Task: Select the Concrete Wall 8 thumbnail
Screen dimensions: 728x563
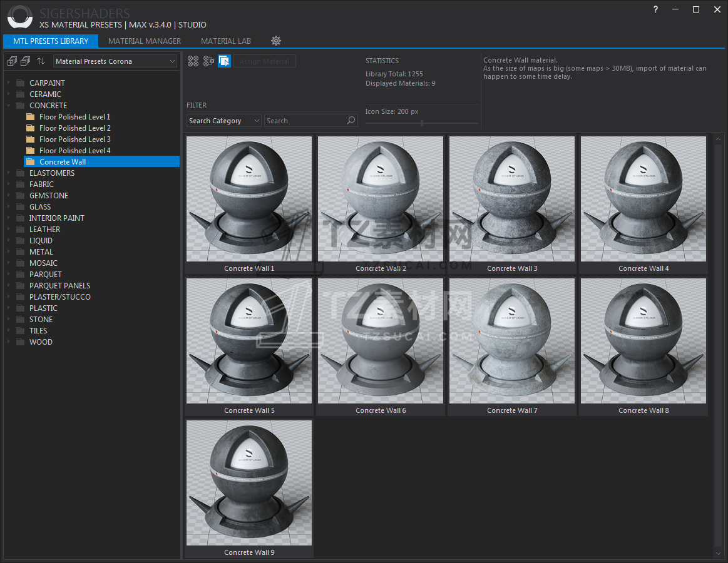Action: coord(643,341)
